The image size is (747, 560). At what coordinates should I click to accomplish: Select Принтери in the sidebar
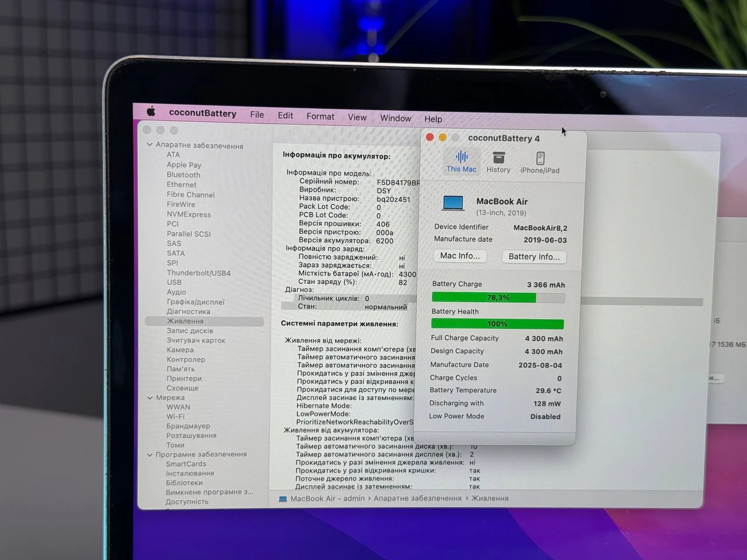coord(184,379)
